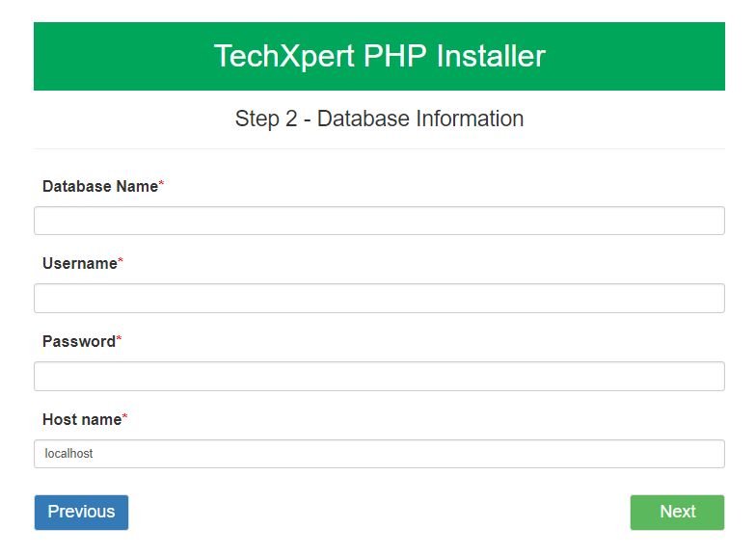Viewport: 756px width, 555px height.
Task: Click the "Password" label text
Action: 78,342
